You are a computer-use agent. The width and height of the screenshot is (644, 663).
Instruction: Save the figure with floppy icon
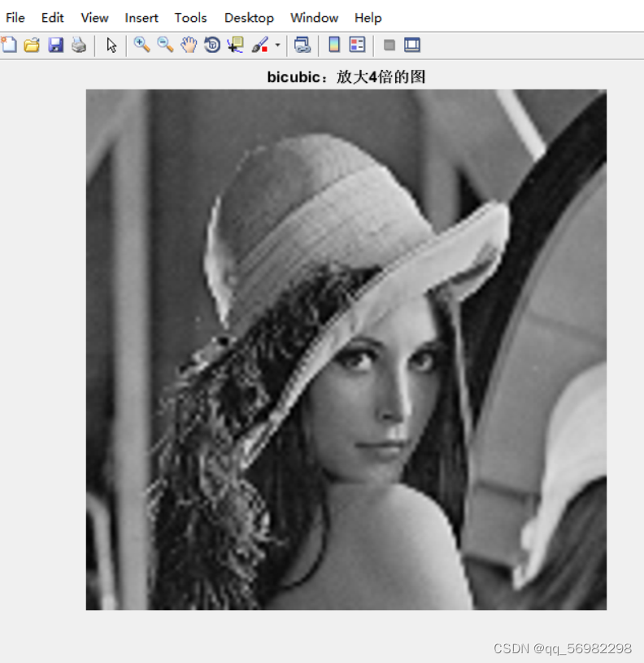[x=55, y=45]
